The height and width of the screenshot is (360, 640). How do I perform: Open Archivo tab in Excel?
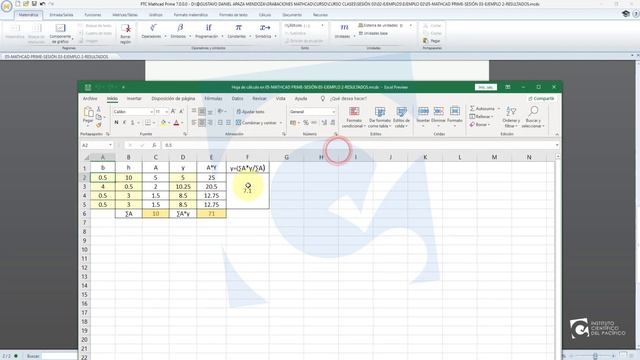[90, 98]
